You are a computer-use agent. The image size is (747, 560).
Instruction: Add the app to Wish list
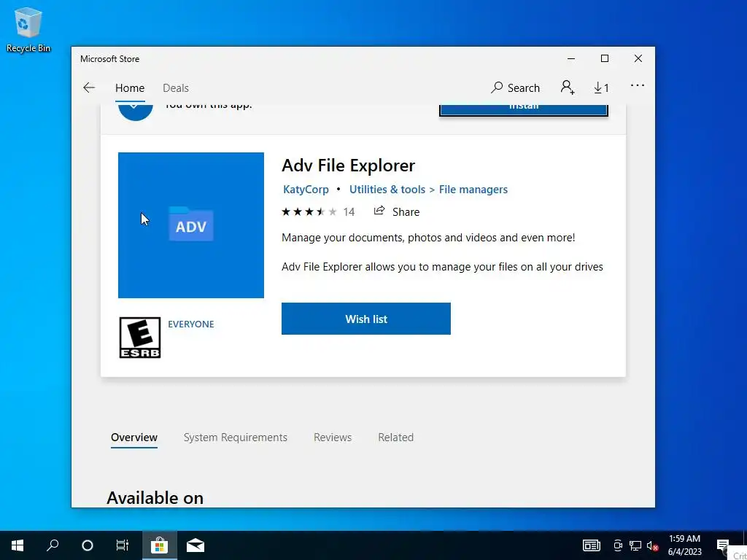[x=366, y=319]
